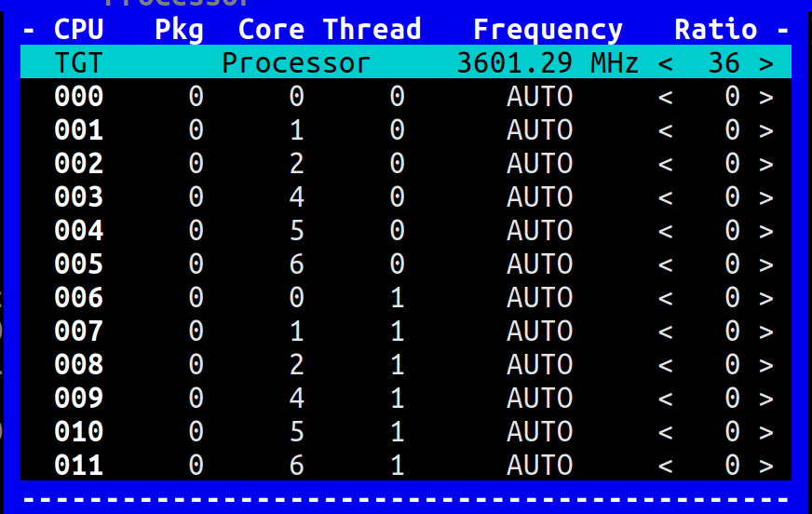Screen dimensions: 812x514
Task: Click the Frequency column header
Action: [548, 31]
